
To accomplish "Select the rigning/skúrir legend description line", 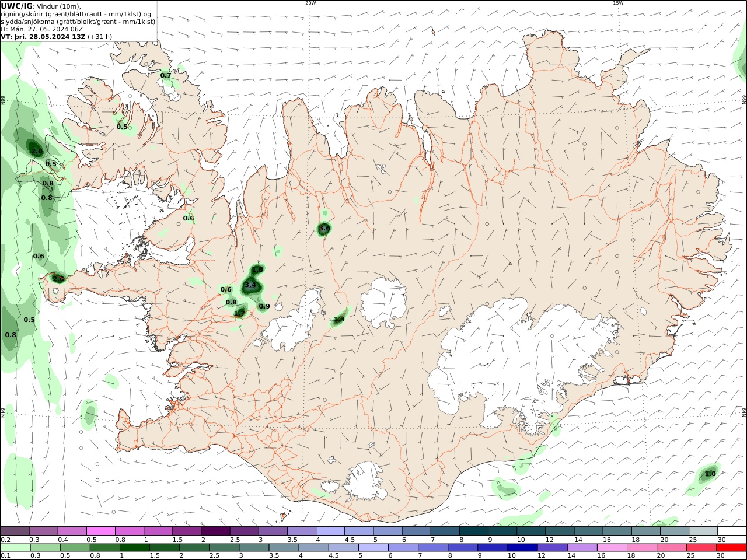I will 75,13.
